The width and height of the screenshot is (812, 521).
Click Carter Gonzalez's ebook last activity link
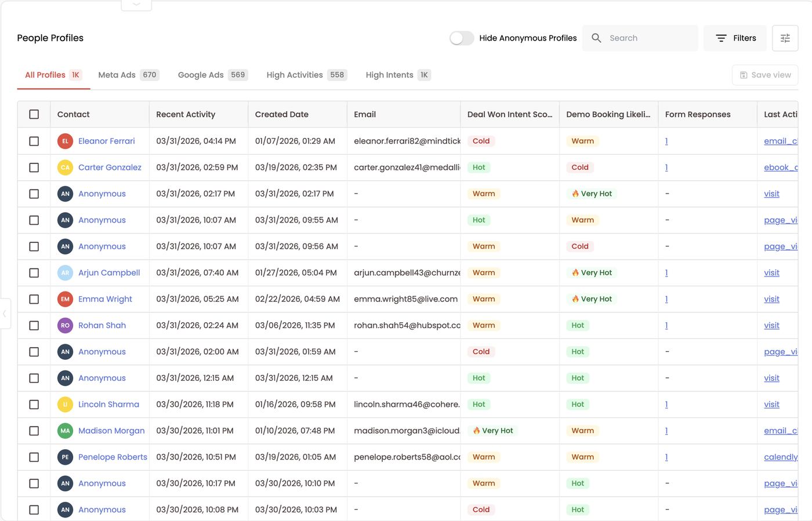tap(781, 167)
